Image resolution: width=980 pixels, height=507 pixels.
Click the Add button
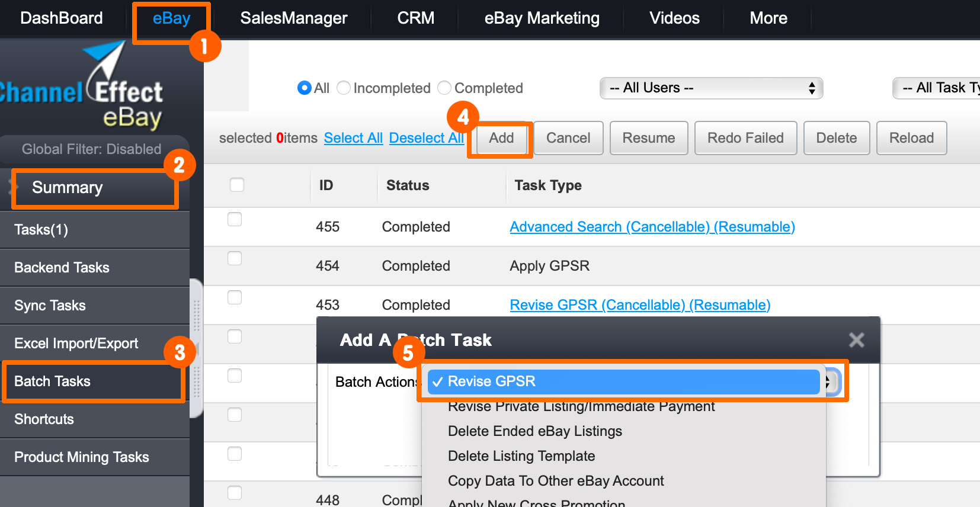click(x=501, y=138)
